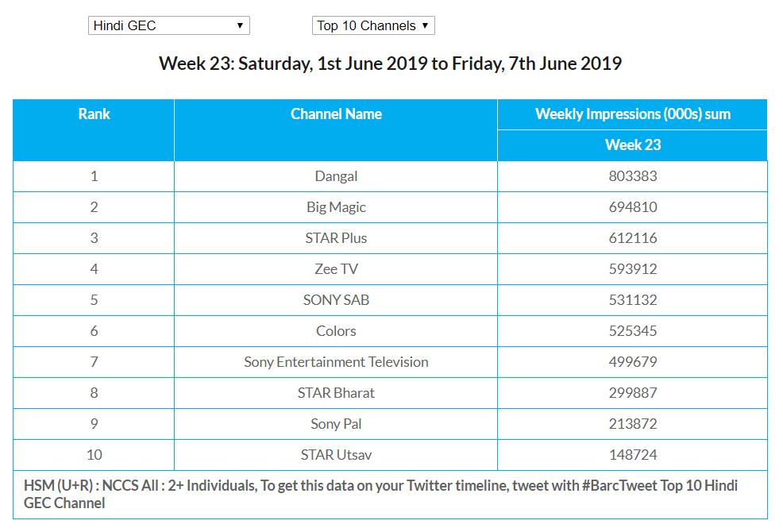Select the Sony Pal channel name
The image size is (783, 532).
pyautogui.click(x=336, y=424)
